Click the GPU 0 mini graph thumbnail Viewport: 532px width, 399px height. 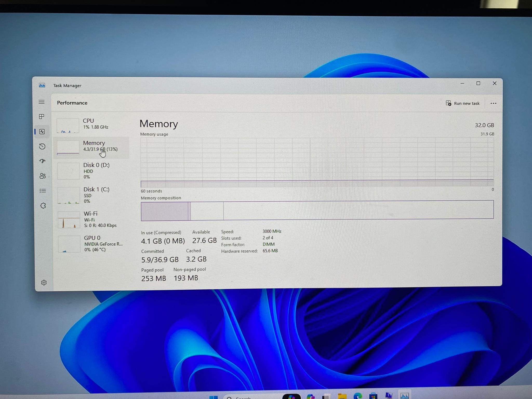tap(69, 244)
